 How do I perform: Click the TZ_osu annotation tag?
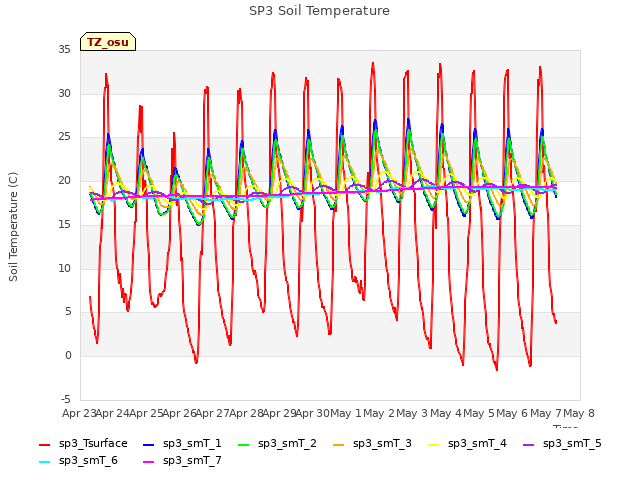(108, 42)
